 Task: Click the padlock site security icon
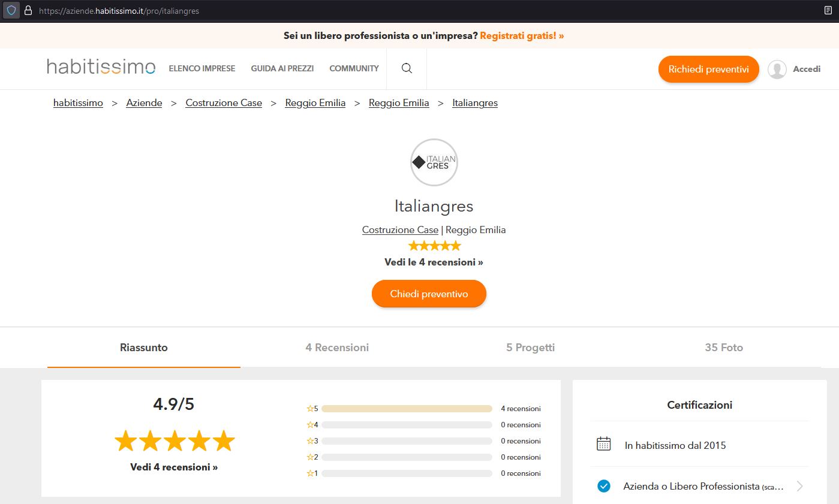[x=28, y=11]
